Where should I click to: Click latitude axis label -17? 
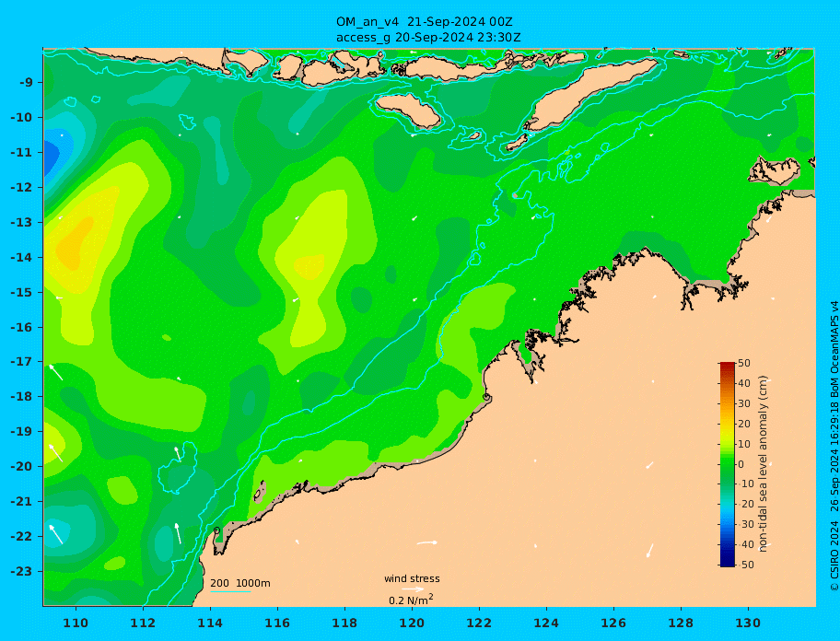pyautogui.click(x=21, y=362)
